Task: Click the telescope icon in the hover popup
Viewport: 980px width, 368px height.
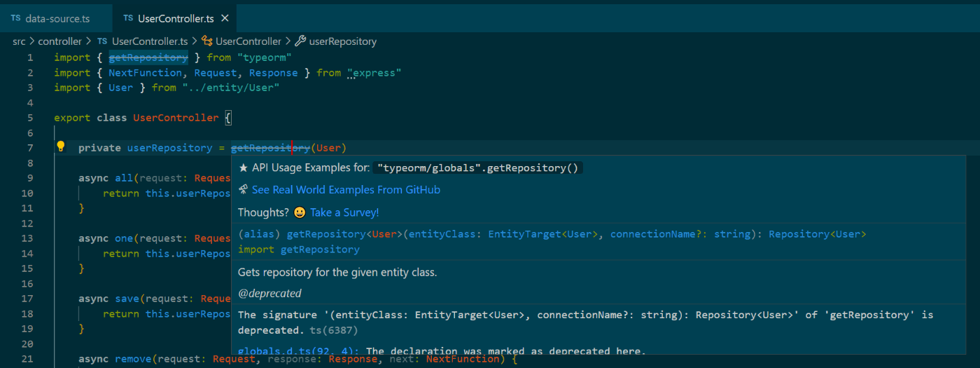Action: coord(244,190)
